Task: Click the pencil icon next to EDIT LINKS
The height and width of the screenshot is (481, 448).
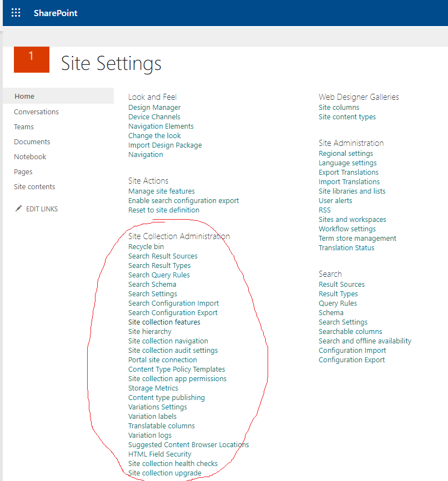Action: point(18,209)
